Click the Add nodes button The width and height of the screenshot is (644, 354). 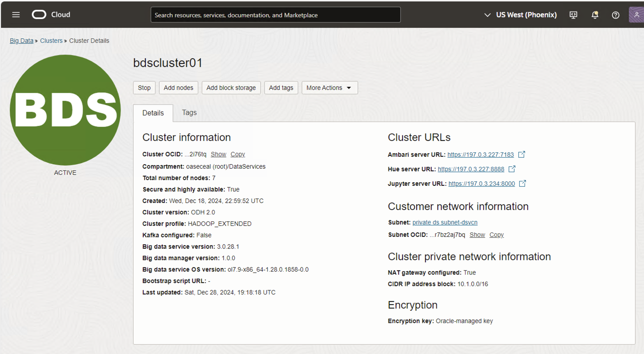[178, 88]
